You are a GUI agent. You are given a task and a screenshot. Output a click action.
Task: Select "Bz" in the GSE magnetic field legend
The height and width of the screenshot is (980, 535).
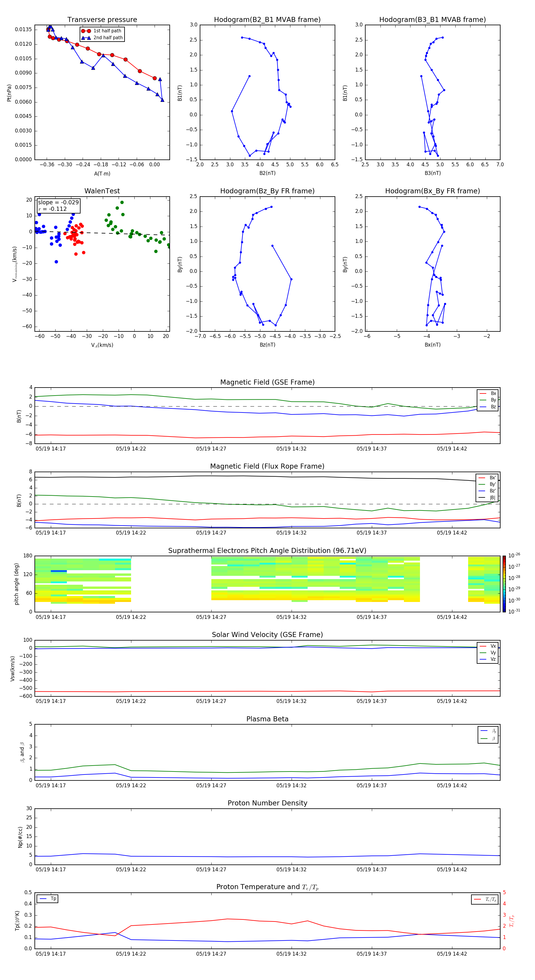coord(488,407)
